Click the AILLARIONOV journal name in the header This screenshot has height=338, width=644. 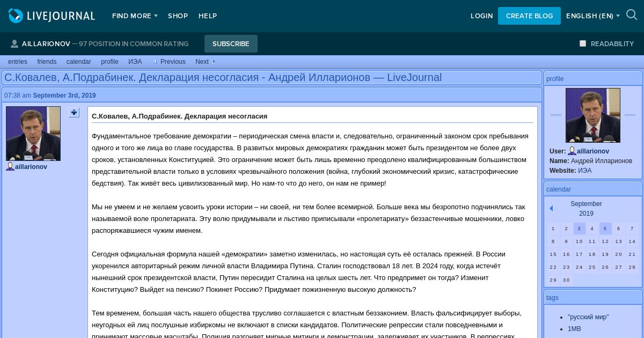tap(46, 44)
